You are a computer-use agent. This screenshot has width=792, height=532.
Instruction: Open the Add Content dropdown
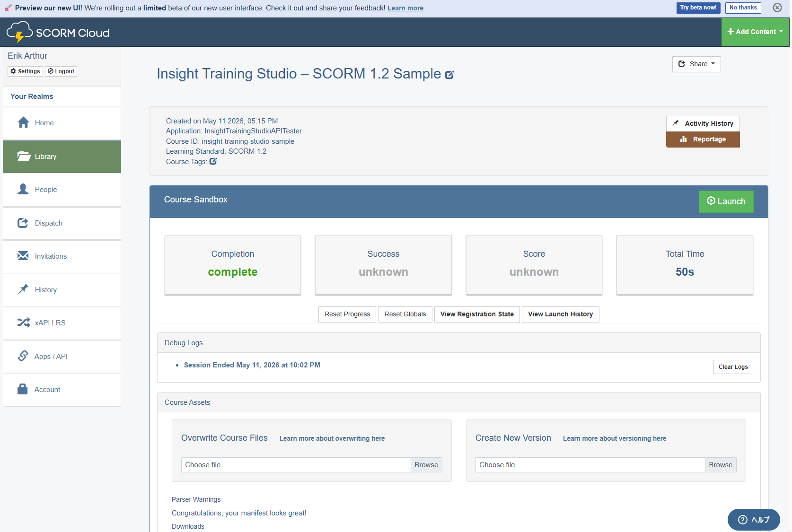click(755, 32)
